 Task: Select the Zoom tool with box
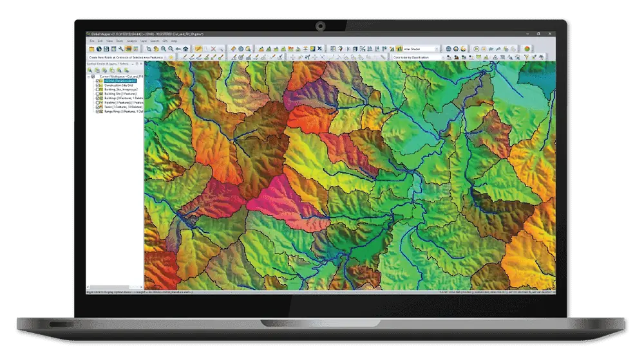[149, 49]
